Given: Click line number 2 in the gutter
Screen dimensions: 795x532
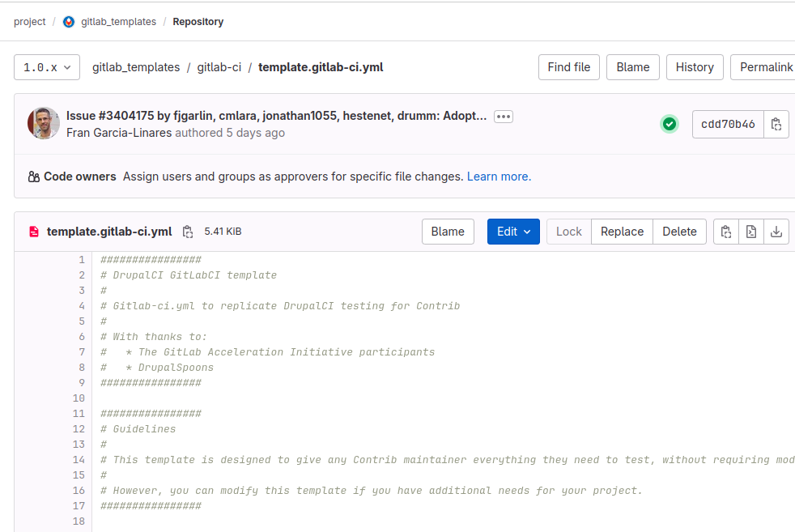Looking at the screenshot, I should pos(82,275).
